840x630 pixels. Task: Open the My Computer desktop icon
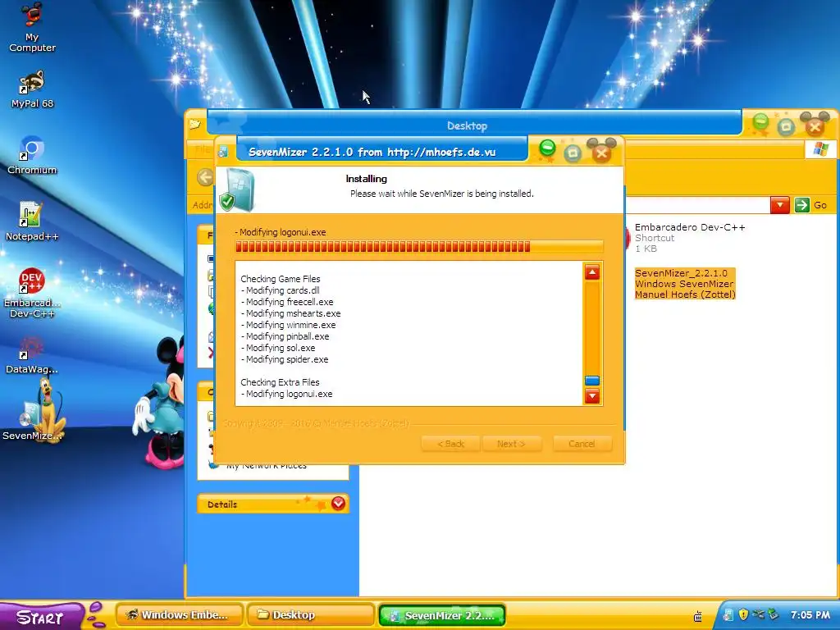click(32, 28)
